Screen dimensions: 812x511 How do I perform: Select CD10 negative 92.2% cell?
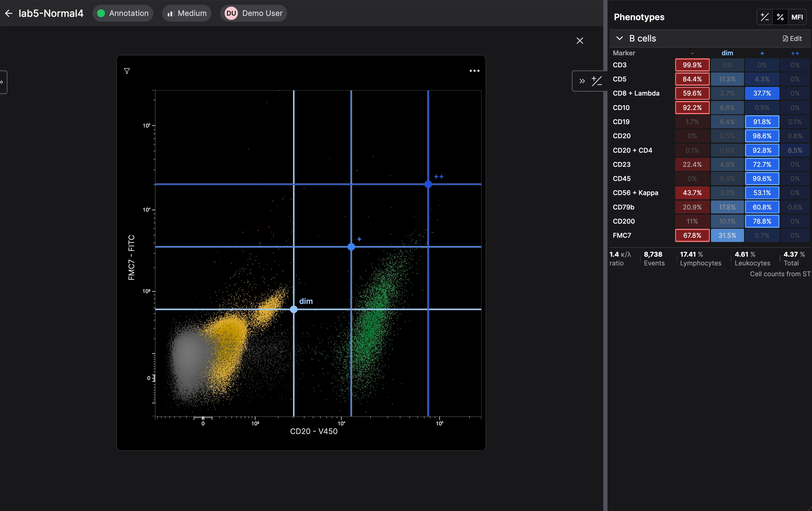pyautogui.click(x=692, y=108)
